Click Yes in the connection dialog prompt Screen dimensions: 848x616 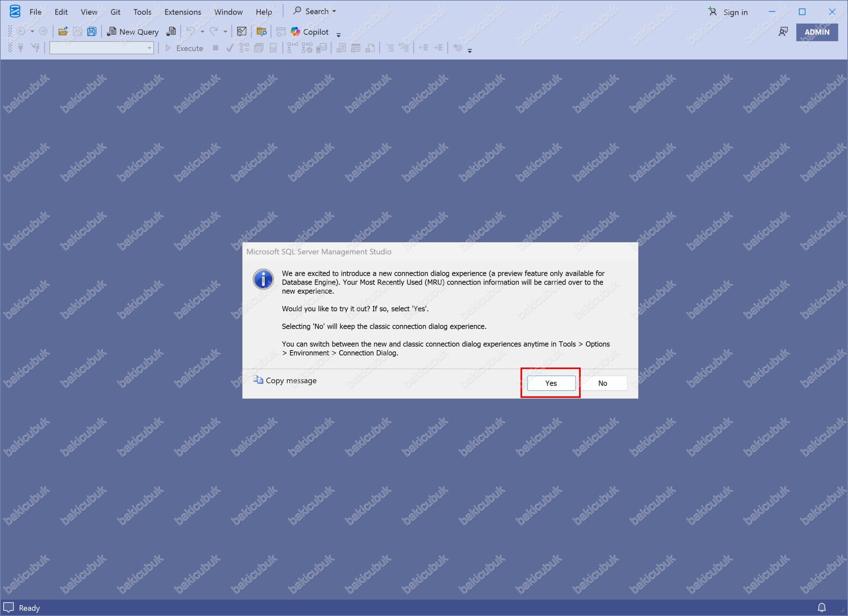point(551,383)
